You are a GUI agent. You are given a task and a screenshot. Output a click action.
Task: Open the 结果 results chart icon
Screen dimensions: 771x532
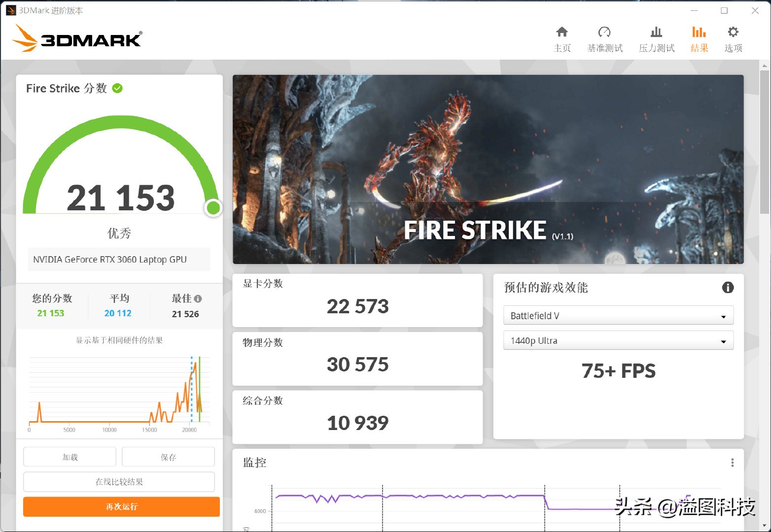(x=699, y=32)
